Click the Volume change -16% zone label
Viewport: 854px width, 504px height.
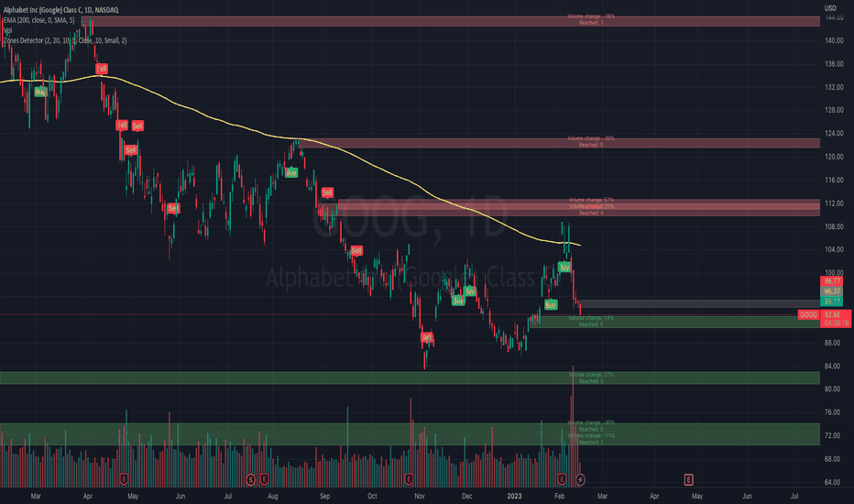click(x=591, y=16)
